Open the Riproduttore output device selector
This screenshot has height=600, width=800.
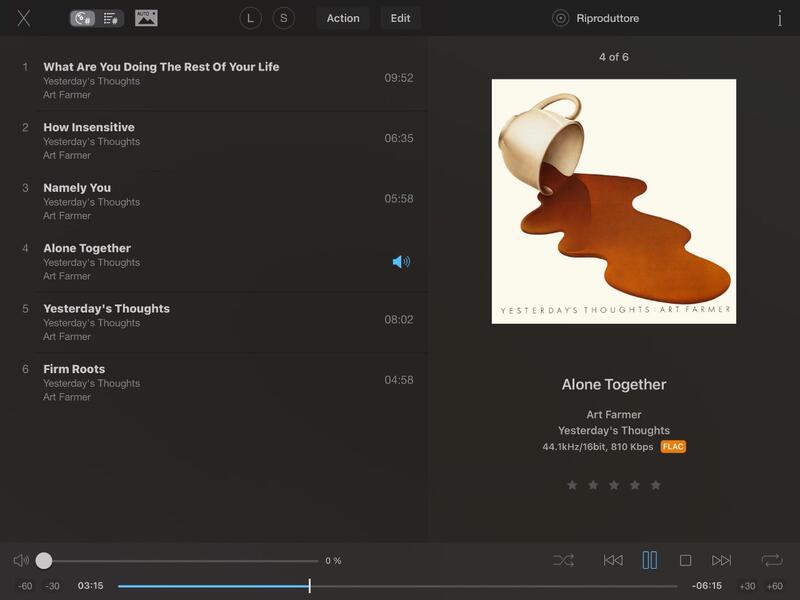point(597,18)
